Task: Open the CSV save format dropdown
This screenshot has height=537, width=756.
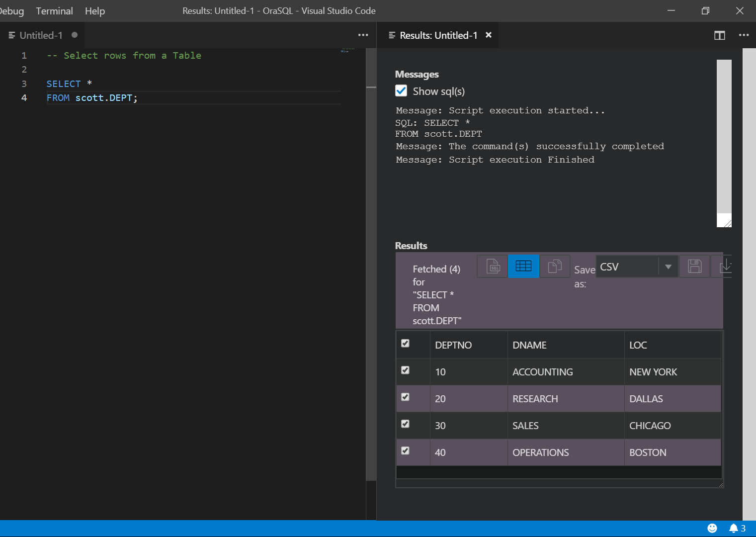Action: (x=637, y=267)
